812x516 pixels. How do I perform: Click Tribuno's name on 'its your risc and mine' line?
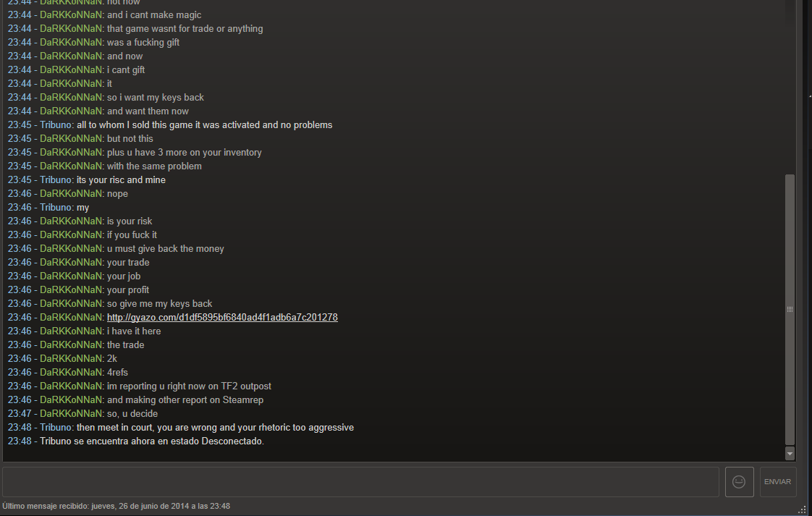coord(56,179)
